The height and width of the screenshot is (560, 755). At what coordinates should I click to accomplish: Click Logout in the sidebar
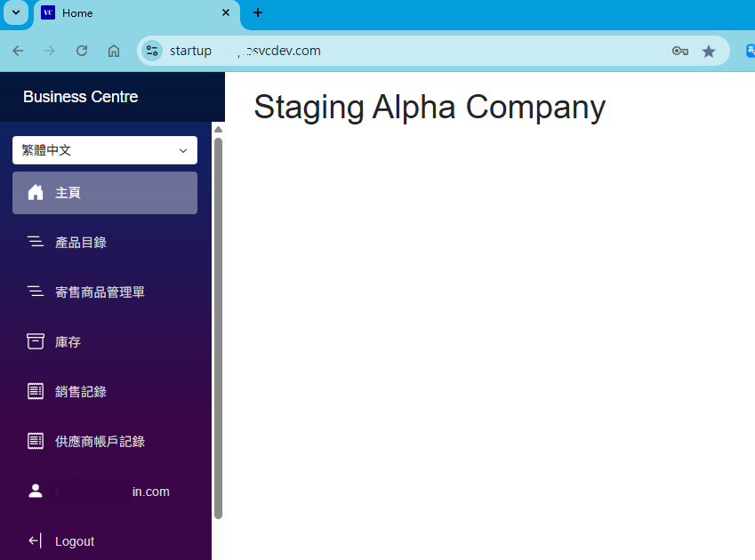(x=75, y=540)
